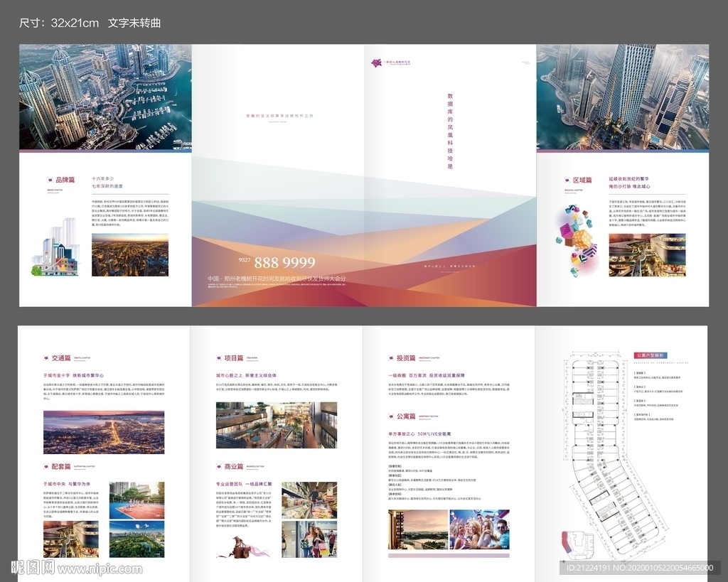Select the 品牌篇 heading
The width and height of the screenshot is (728, 582).
[x=65, y=180]
